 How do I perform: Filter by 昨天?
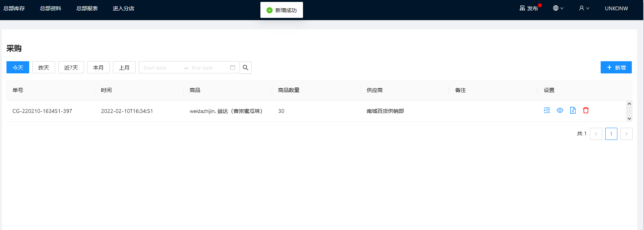tap(44, 67)
